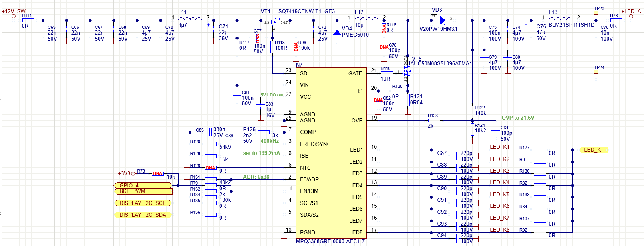Select resistor R125 3k symbol
The image size is (644, 246).
pos(263,132)
